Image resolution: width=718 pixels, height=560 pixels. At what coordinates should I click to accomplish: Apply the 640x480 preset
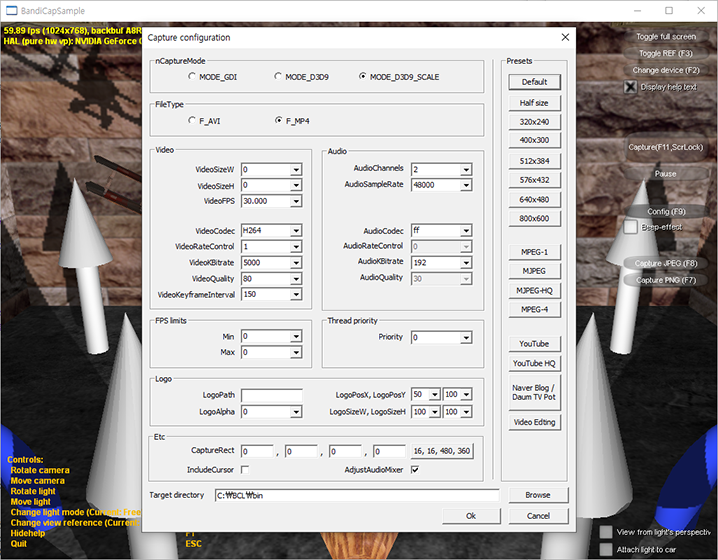point(534,200)
